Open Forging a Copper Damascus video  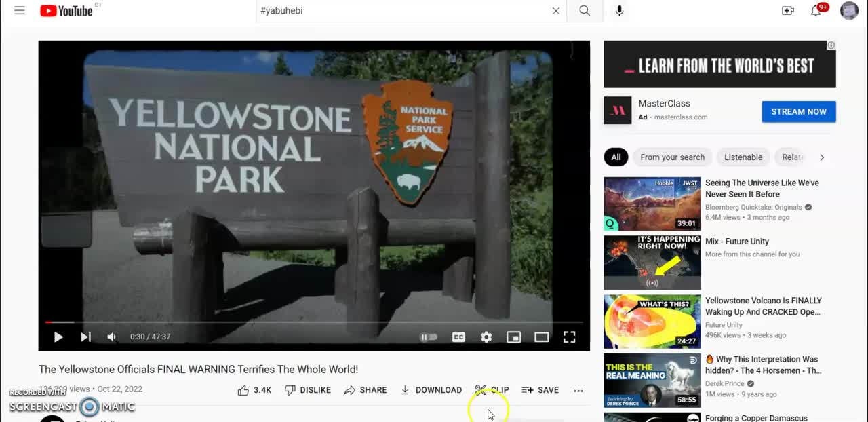(756, 418)
